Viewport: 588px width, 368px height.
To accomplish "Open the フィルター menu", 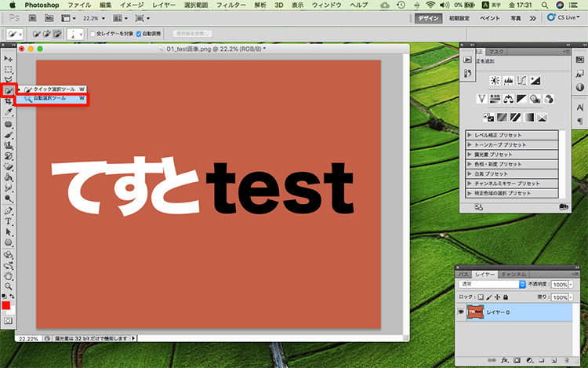I will pos(231,5).
